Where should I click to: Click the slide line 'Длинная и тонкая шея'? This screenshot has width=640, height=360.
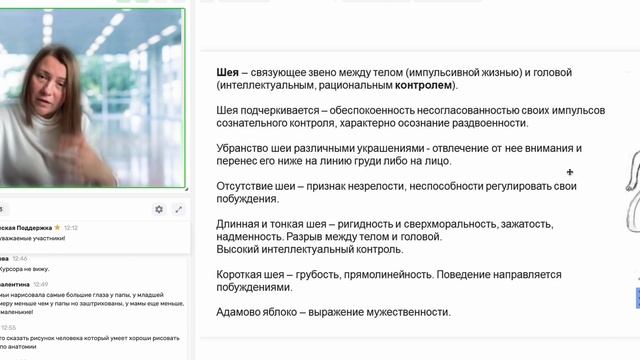(385, 230)
